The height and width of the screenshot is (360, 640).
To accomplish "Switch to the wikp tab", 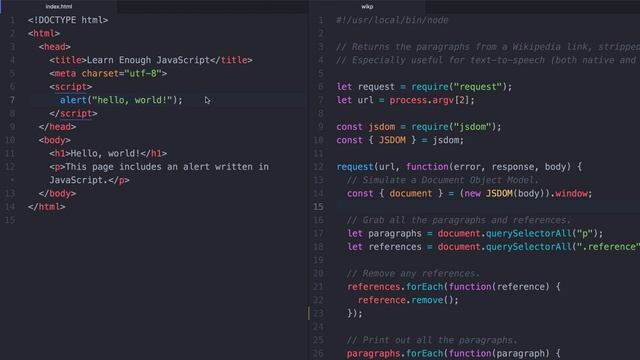I will pyautogui.click(x=367, y=7).
